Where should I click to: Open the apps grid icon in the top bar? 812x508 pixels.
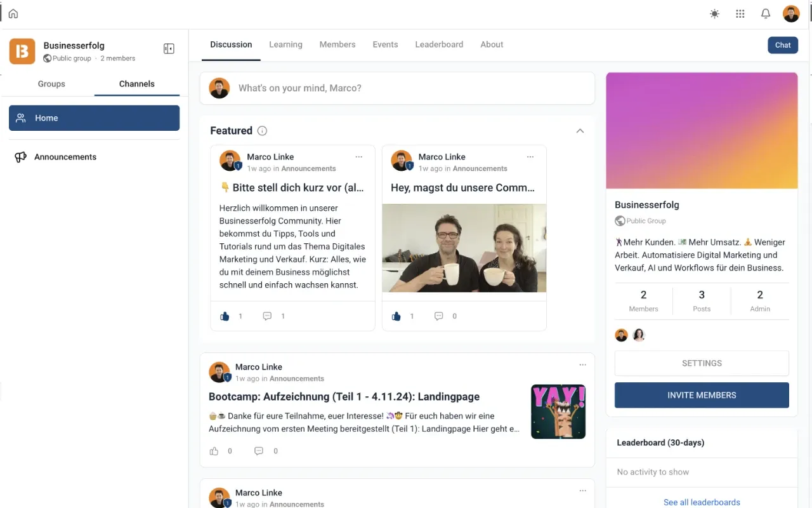pos(740,13)
